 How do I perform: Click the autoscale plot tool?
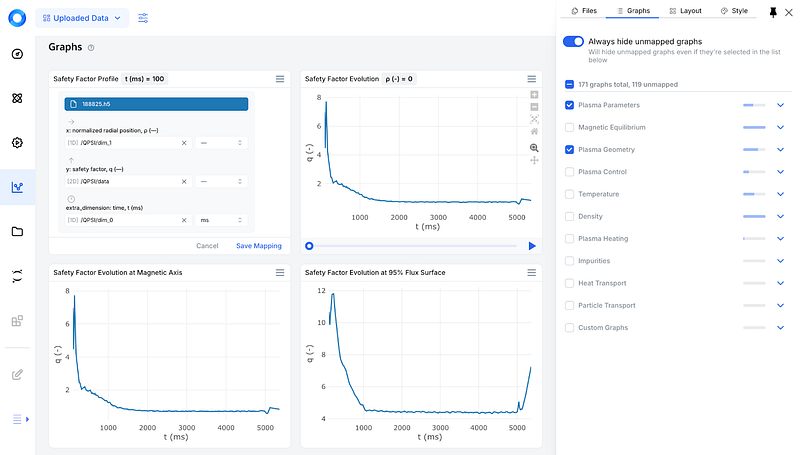(x=534, y=119)
